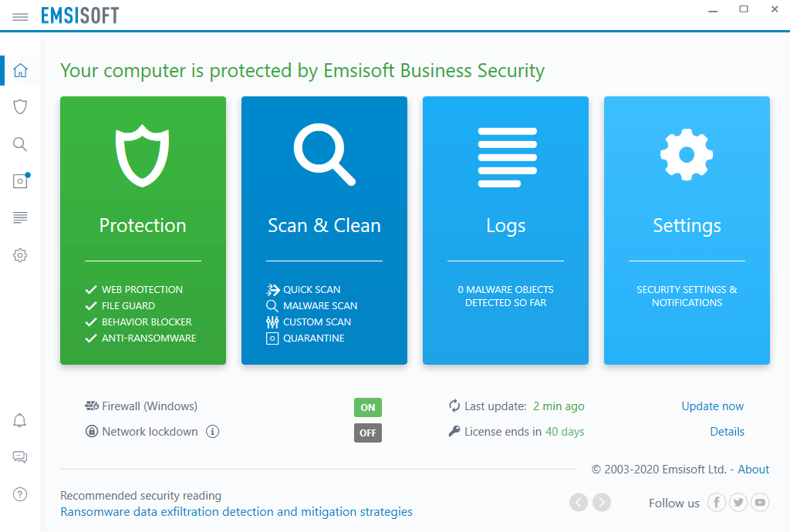Open the Settings tile

pos(687,230)
